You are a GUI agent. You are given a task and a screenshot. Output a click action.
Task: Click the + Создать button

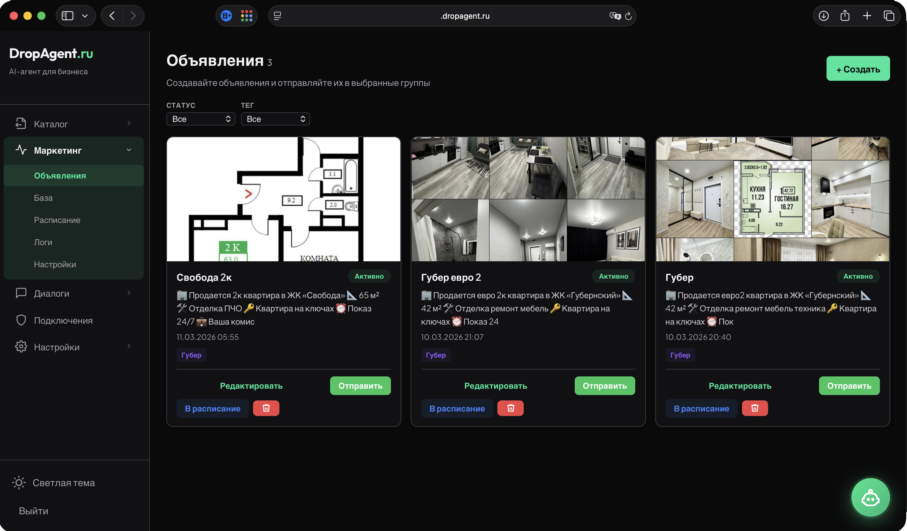tap(857, 69)
